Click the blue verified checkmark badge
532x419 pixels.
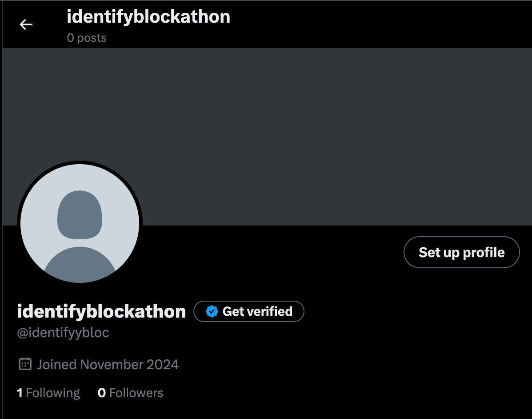point(212,311)
